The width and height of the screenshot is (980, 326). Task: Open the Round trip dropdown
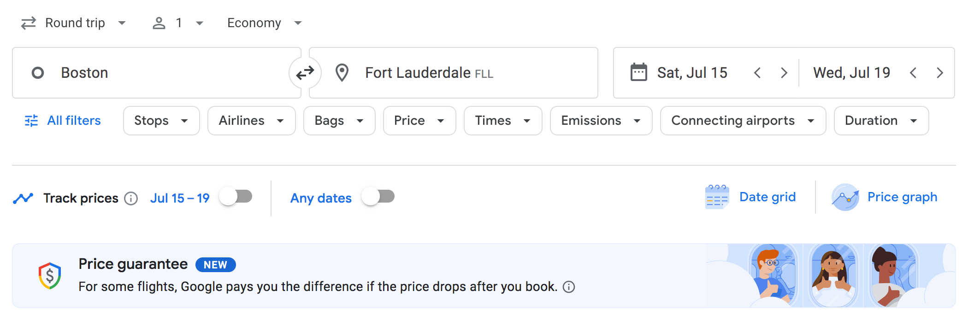tap(74, 23)
